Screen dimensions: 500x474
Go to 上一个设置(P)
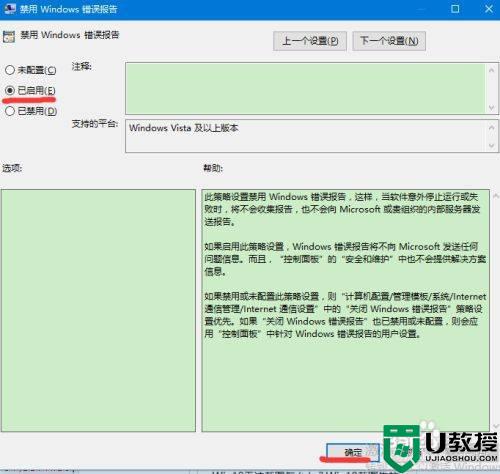point(310,41)
